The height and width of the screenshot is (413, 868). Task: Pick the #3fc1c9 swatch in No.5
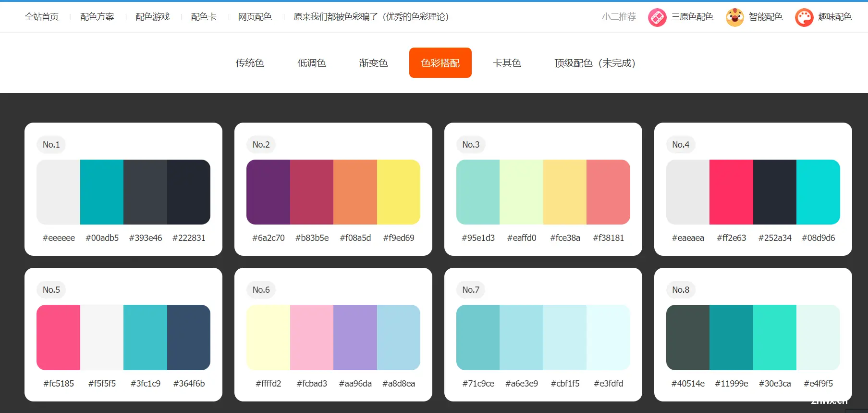click(145, 338)
